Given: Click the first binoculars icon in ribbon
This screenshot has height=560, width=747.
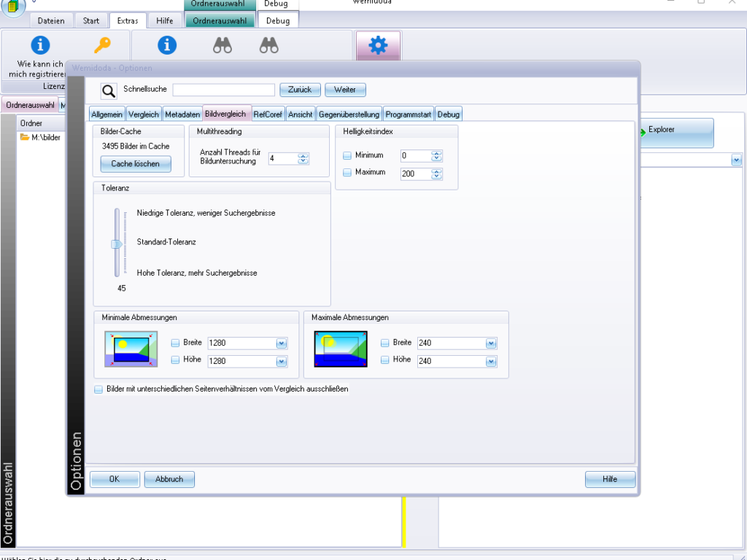Looking at the screenshot, I should pyautogui.click(x=222, y=46).
